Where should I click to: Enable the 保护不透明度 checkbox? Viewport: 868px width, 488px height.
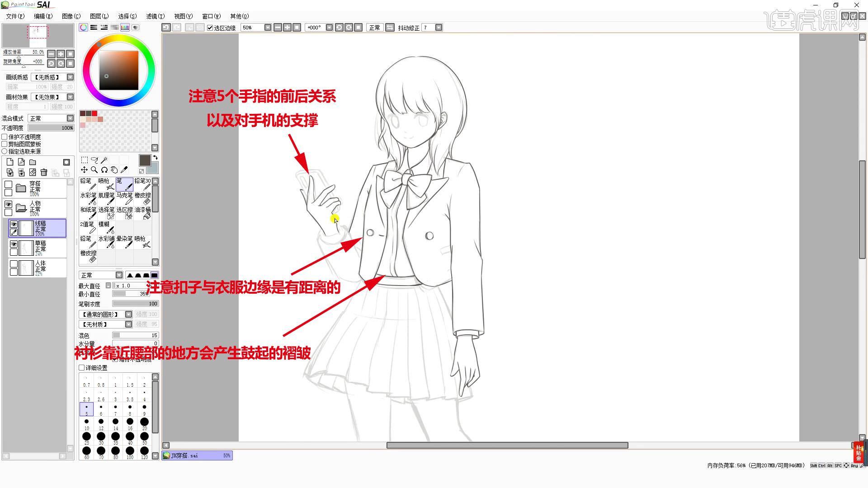pyautogui.click(x=5, y=137)
